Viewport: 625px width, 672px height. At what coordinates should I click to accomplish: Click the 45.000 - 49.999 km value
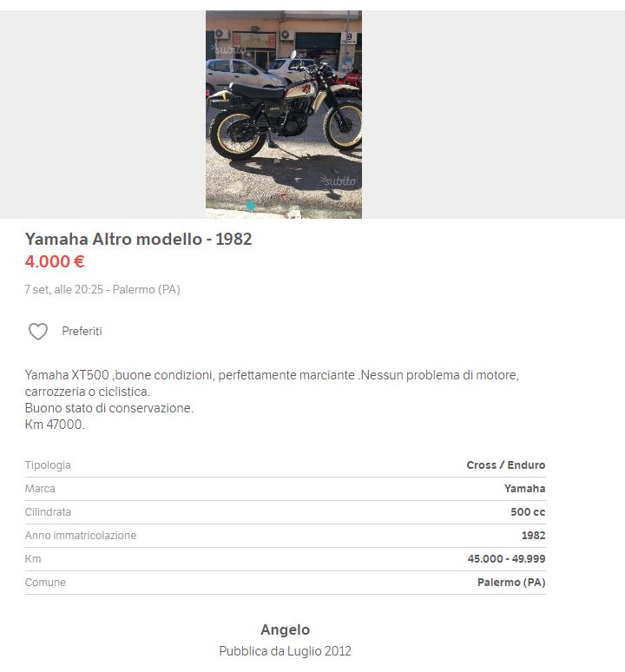click(x=506, y=559)
